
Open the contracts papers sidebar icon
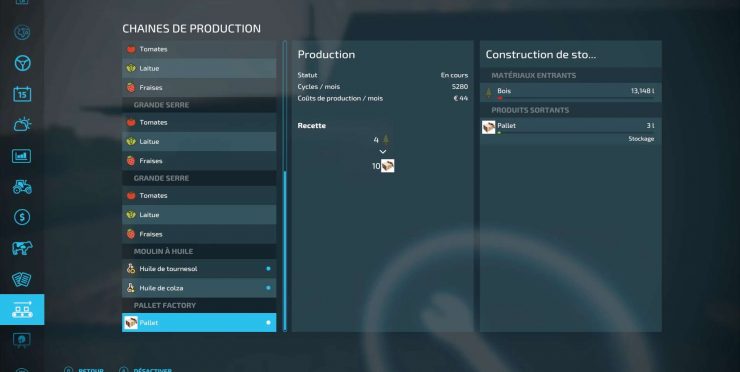pos(22,279)
